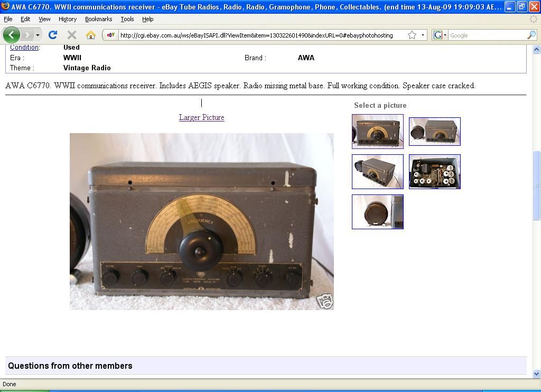Select the thumbnail showing radio with speaker at left

[435, 132]
